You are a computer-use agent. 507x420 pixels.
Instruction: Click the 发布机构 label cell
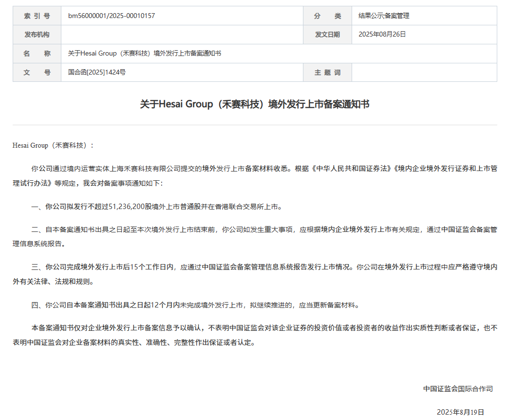click(37, 35)
